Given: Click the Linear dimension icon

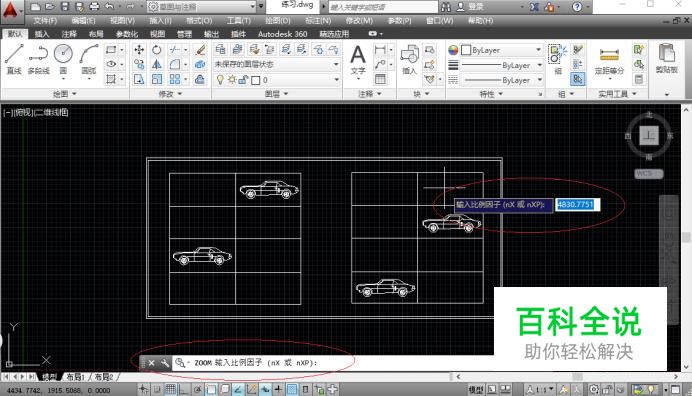Looking at the screenshot, I should click(380, 49).
